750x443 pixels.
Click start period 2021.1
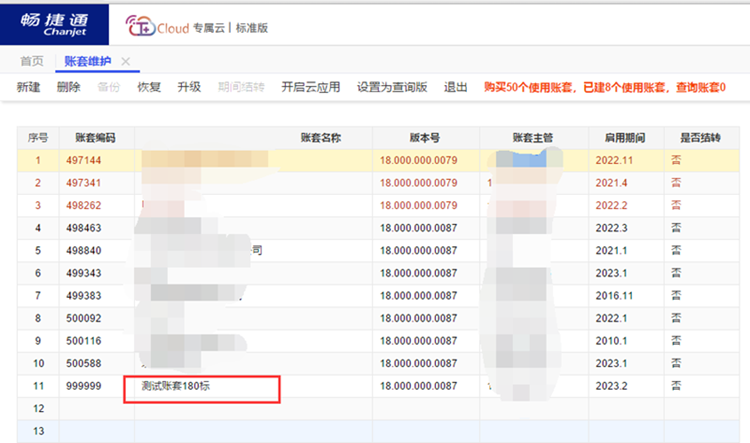(611, 250)
